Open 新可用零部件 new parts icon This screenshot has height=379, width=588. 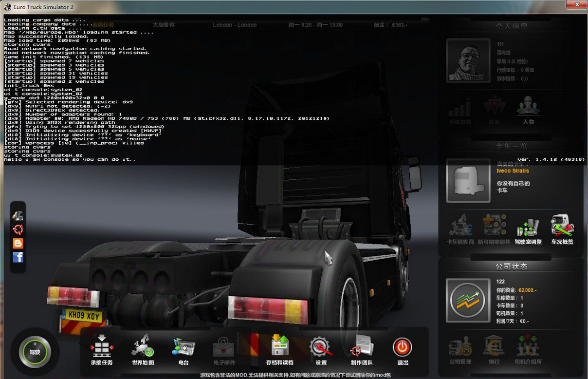tap(494, 229)
